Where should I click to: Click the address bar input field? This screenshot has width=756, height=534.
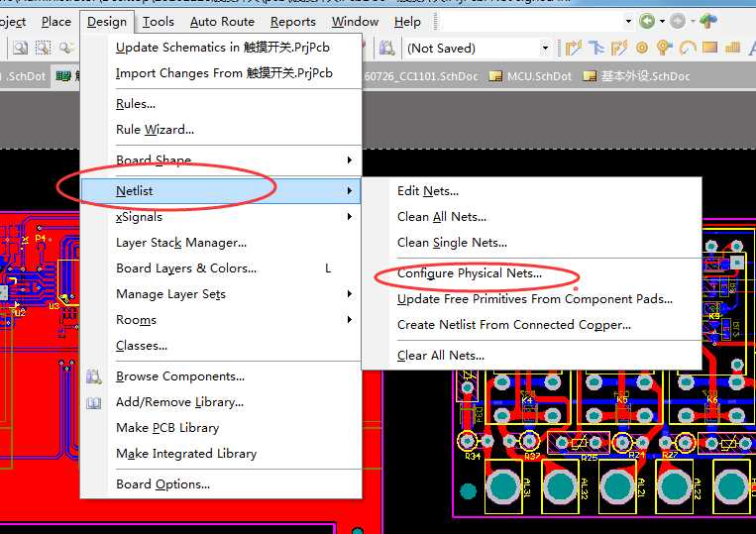click(532, 21)
